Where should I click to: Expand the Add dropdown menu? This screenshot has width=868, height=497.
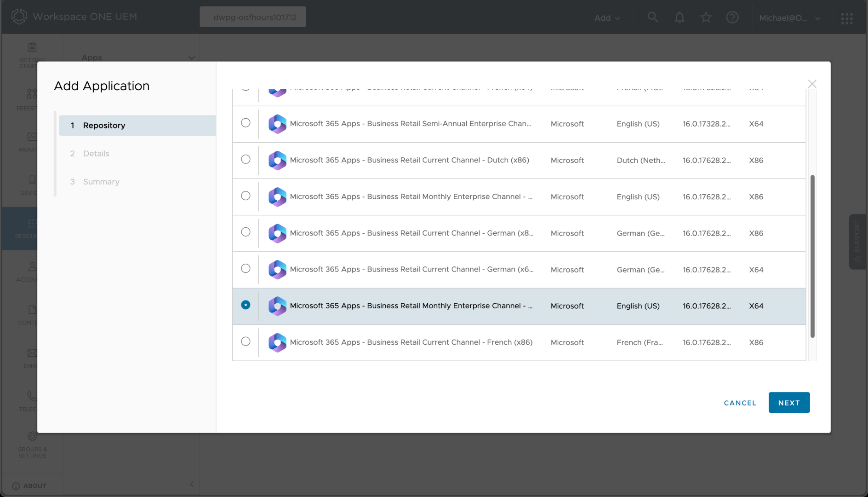point(607,18)
